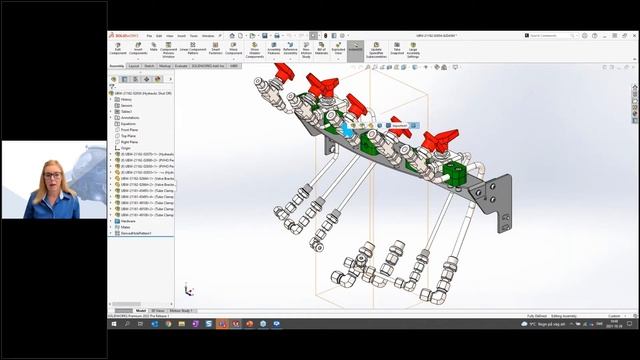Launch Smart Fasteners
The image size is (640, 360).
216,48
